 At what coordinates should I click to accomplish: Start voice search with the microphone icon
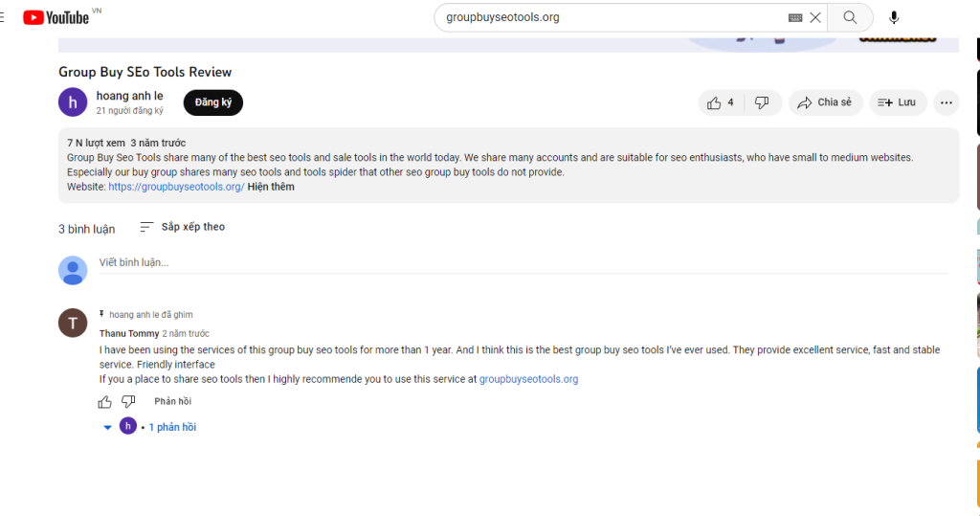(894, 17)
